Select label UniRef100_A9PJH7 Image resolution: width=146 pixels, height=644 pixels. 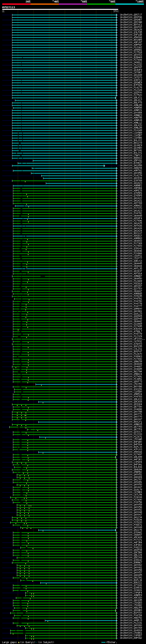click(131, 42)
